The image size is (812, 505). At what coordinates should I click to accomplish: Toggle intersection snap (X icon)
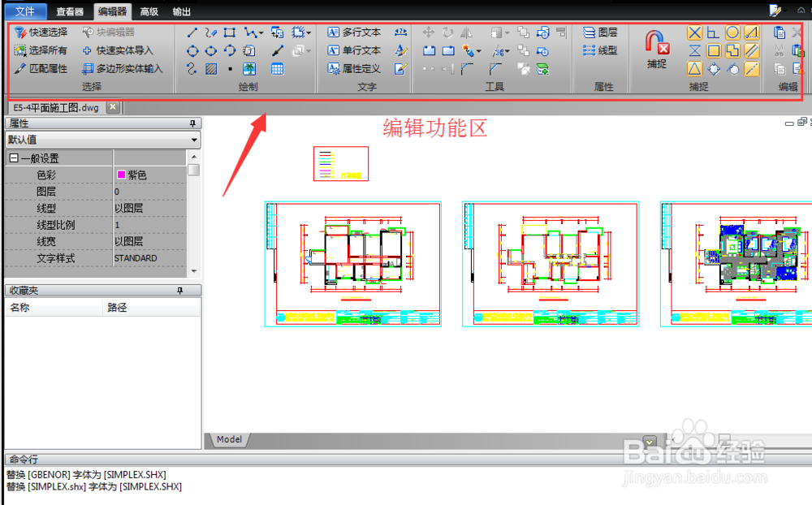(x=694, y=32)
